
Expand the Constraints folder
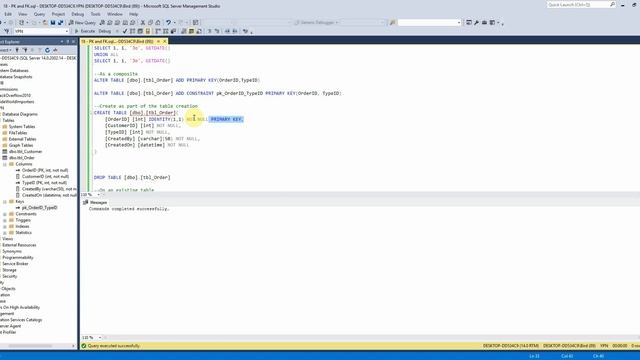click(x=5, y=214)
